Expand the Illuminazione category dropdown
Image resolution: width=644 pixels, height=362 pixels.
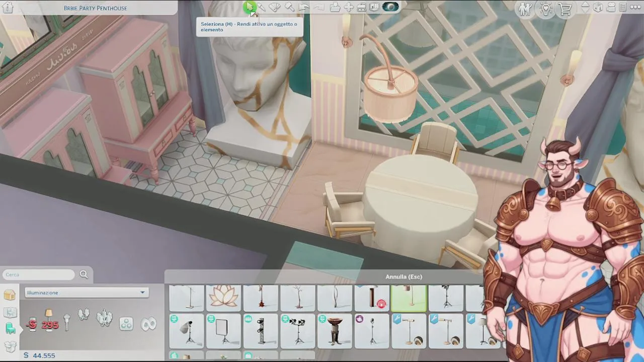pyautogui.click(x=86, y=293)
